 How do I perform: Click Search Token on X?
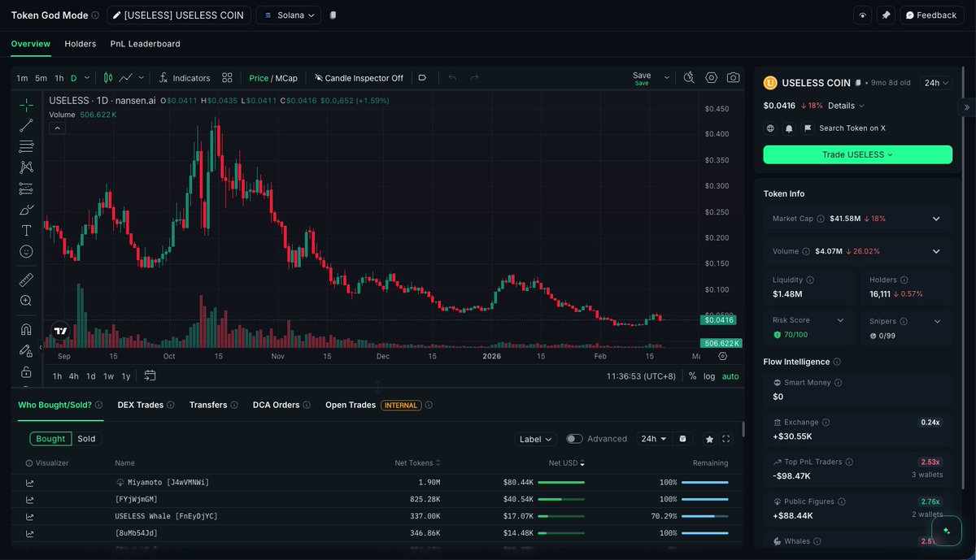pyautogui.click(x=852, y=128)
